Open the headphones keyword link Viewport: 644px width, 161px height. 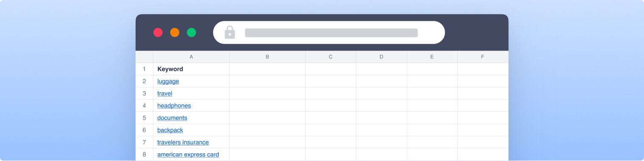(x=174, y=105)
